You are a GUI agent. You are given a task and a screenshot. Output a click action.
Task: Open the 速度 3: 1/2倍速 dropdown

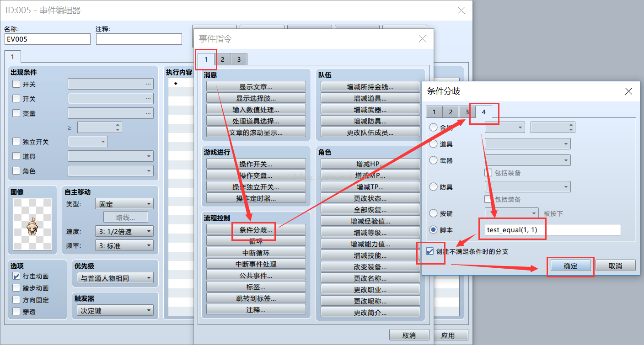tap(124, 231)
